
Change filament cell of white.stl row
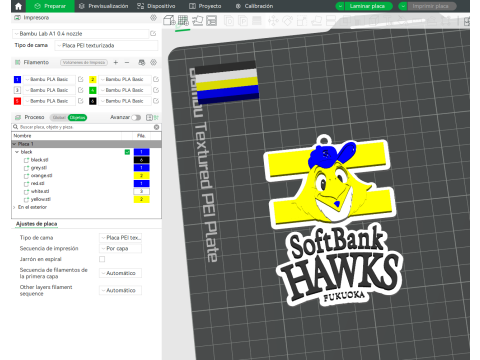coord(141,191)
